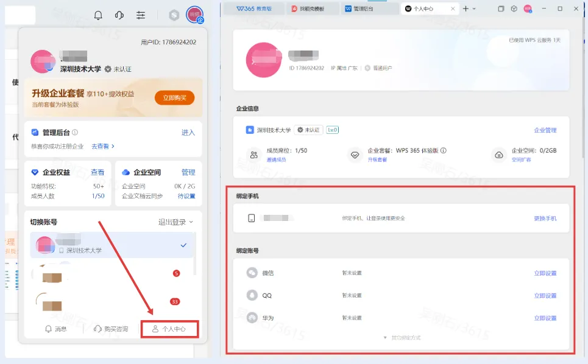
Task: Click the 升级企业套餐 banner title
Action: [58, 93]
